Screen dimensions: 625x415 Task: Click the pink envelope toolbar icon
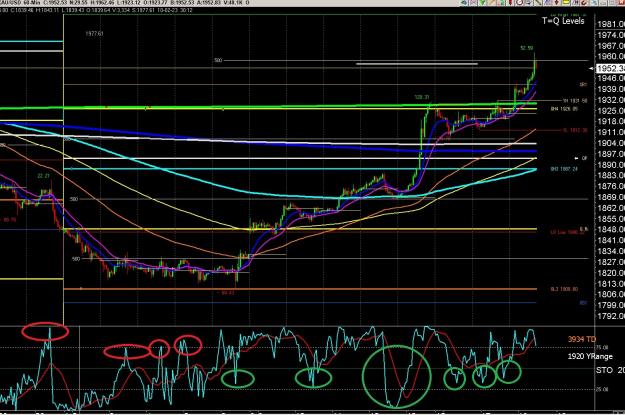pyautogui.click(x=473, y=2)
